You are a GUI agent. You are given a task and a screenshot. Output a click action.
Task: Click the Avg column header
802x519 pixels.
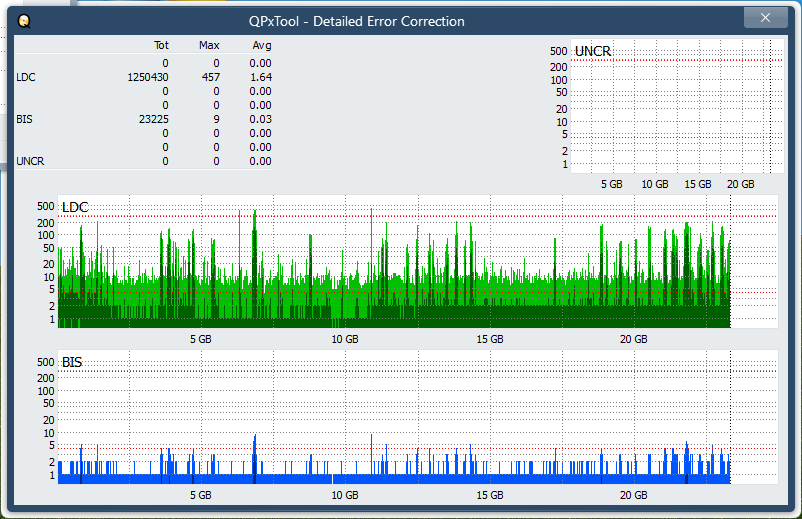[x=262, y=46]
